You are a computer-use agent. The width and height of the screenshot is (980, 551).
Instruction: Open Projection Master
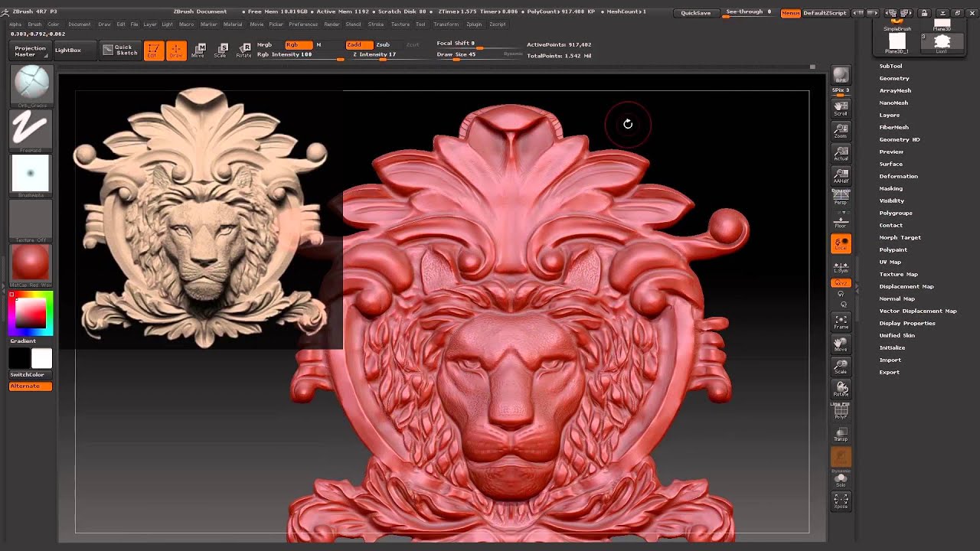(31, 51)
